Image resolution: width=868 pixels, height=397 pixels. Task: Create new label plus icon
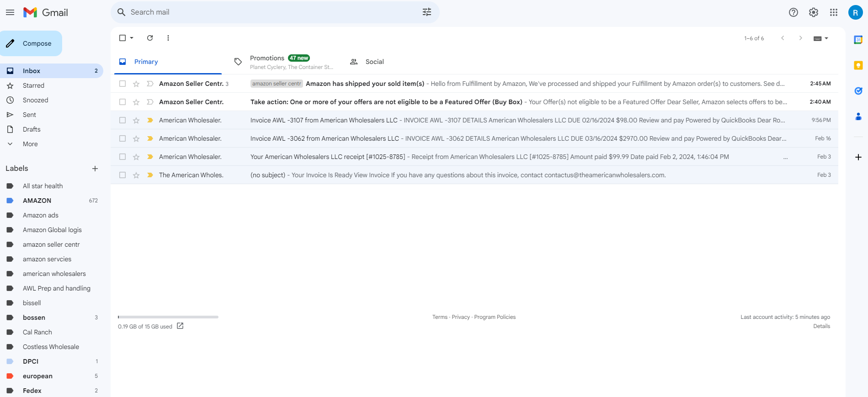click(95, 169)
